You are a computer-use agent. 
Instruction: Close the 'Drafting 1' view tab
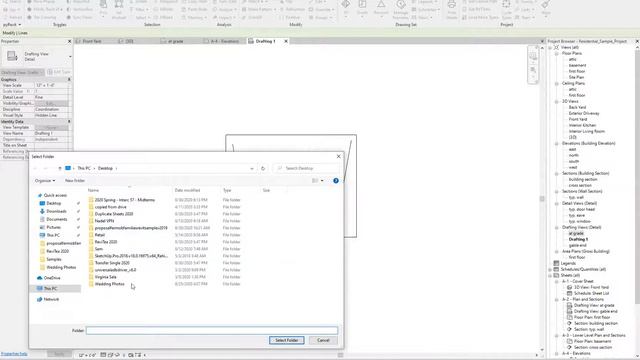click(x=286, y=41)
